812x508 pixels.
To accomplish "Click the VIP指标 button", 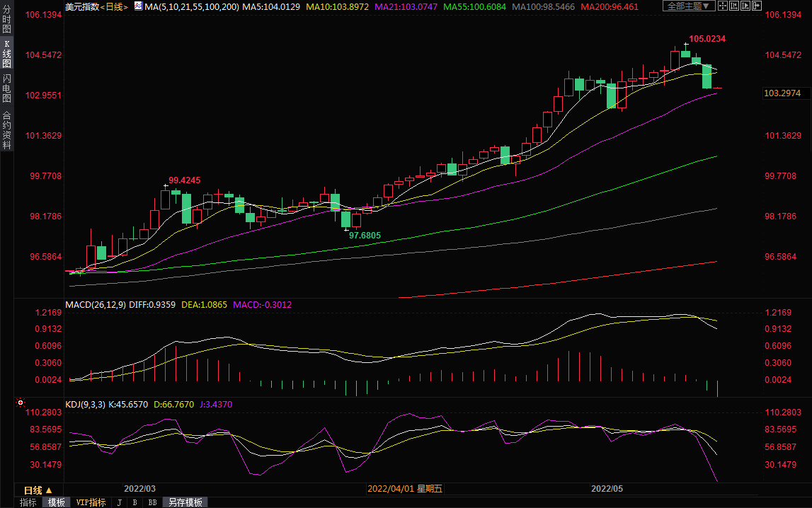I will point(91,502).
